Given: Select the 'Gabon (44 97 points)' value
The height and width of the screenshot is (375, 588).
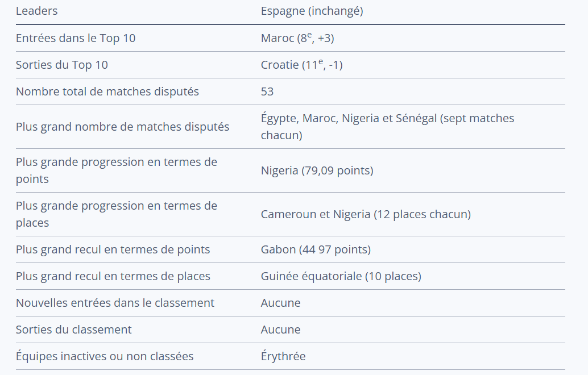Looking at the screenshot, I should pos(316,249).
